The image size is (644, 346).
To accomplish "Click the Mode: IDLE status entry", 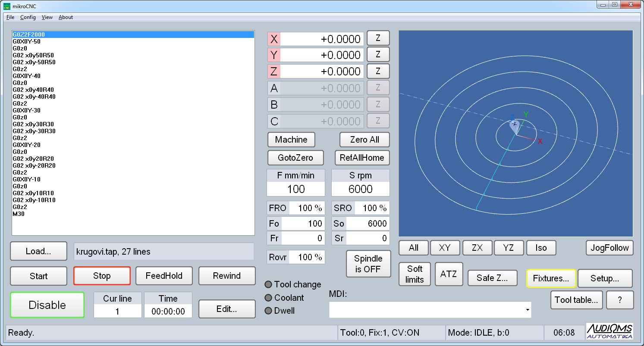I will [494, 333].
